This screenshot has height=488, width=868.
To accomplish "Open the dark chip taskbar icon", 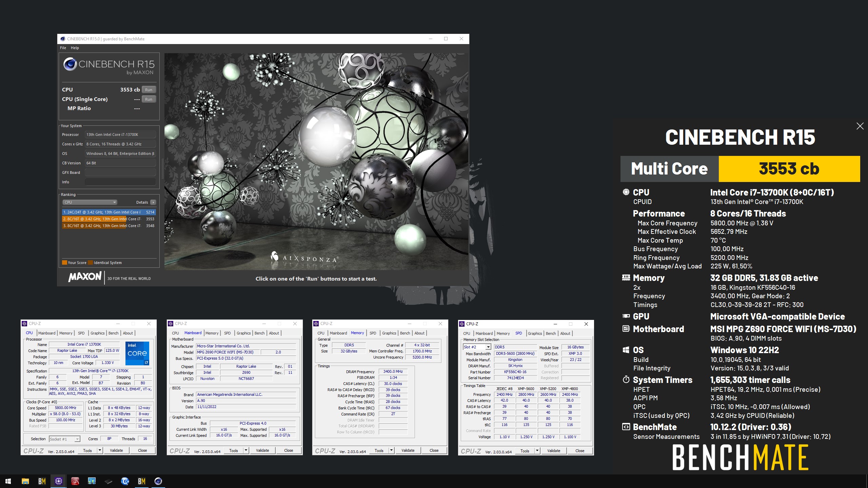I will pyautogui.click(x=108, y=481).
